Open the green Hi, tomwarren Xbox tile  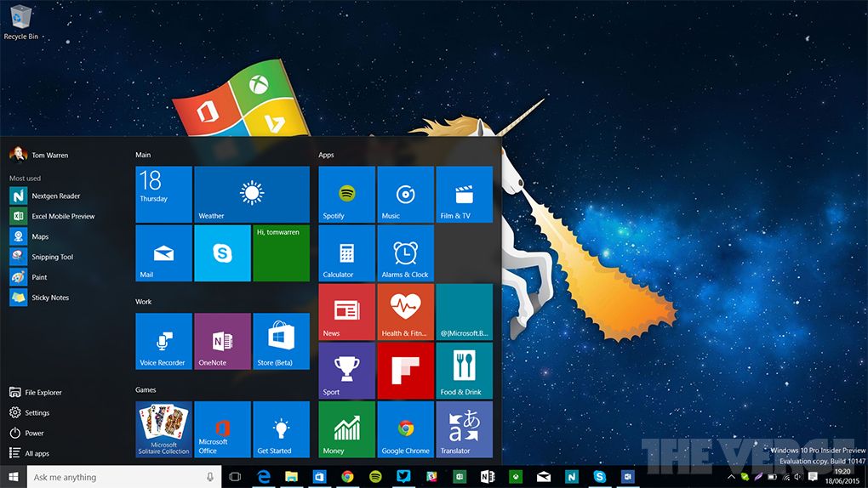(x=281, y=253)
